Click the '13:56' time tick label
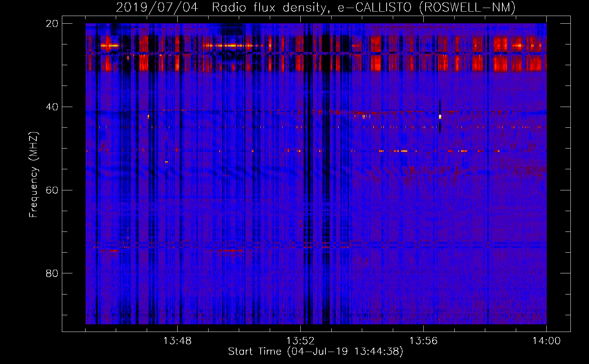This screenshot has height=364, width=589. click(x=423, y=341)
